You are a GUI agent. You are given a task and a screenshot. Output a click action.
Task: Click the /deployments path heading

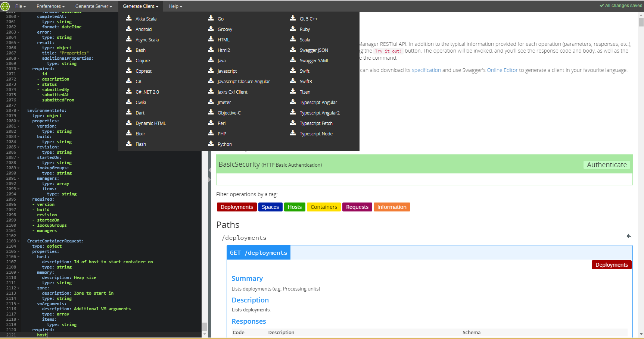pos(244,238)
